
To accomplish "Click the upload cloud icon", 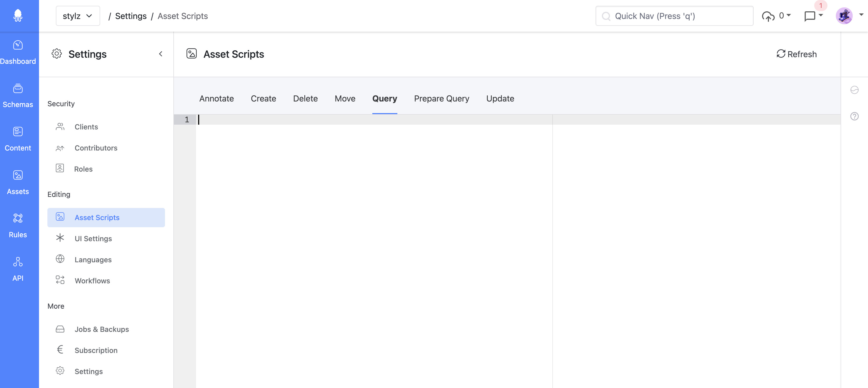I will (x=768, y=16).
